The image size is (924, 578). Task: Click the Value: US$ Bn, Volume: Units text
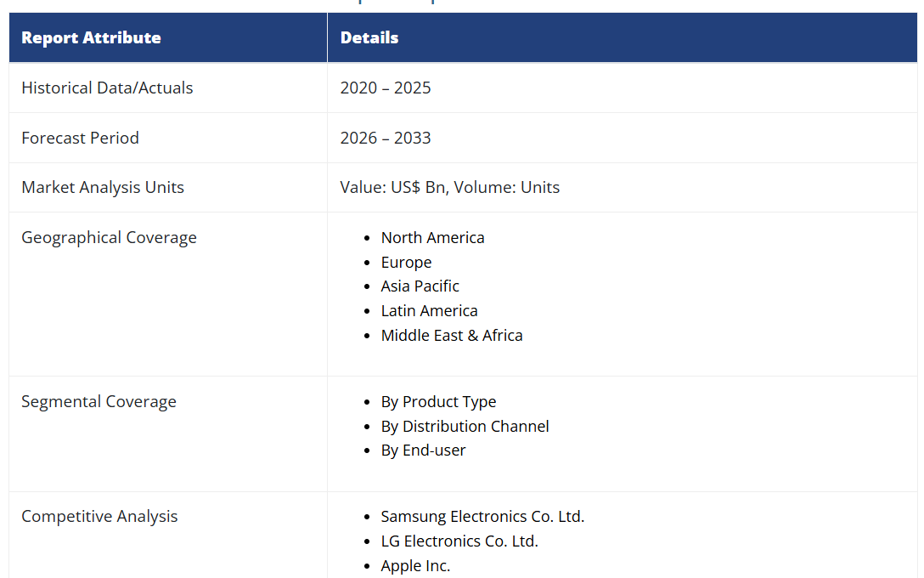pyautogui.click(x=449, y=187)
